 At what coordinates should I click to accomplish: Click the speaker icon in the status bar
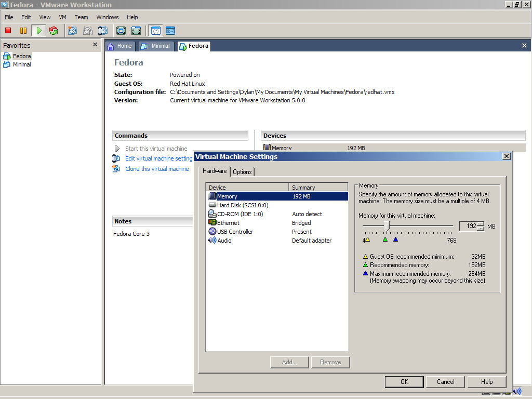(x=517, y=391)
